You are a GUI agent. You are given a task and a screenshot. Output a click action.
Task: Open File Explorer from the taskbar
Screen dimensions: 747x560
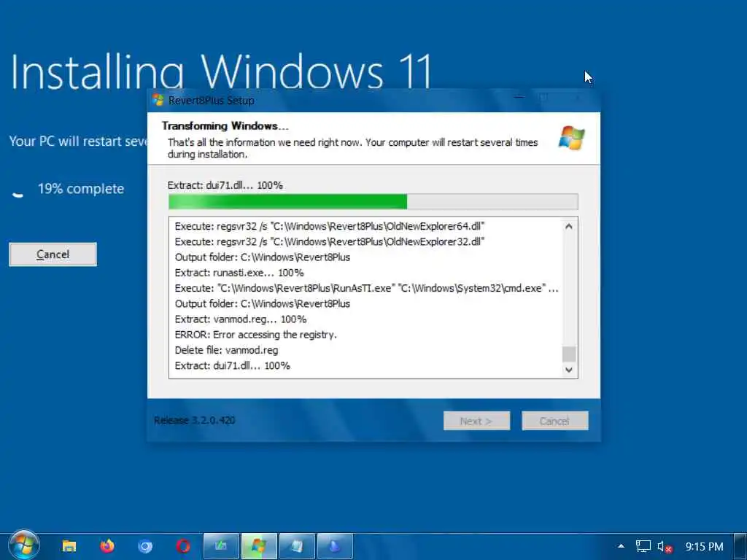click(69, 546)
